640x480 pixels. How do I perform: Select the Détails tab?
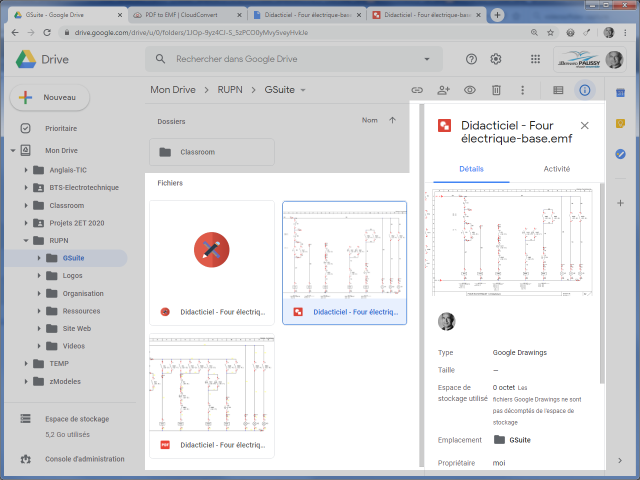tap(471, 169)
